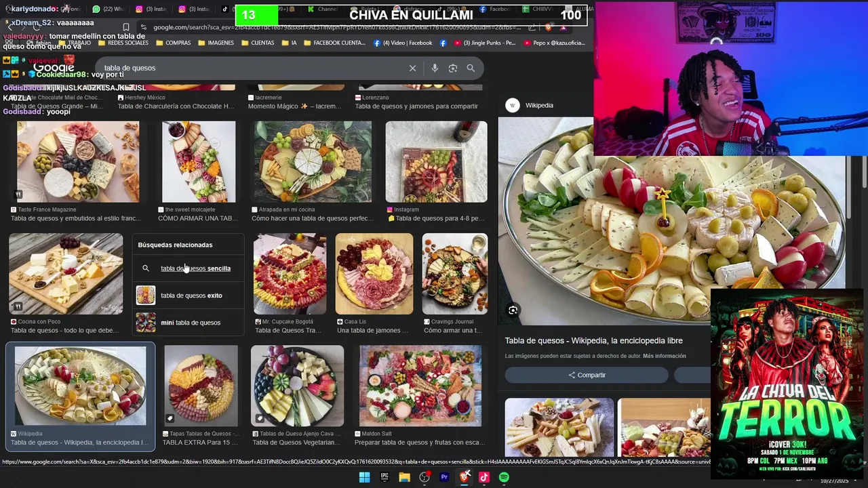This screenshot has height=488, width=868.
Task: Click bookmark page icon beside address bar
Action: tap(125, 27)
